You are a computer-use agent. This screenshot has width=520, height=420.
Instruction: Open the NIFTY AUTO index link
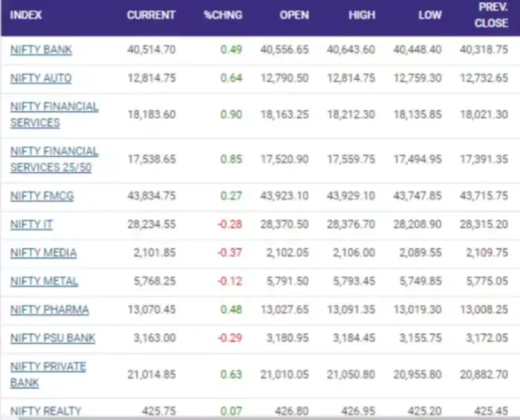(x=41, y=78)
